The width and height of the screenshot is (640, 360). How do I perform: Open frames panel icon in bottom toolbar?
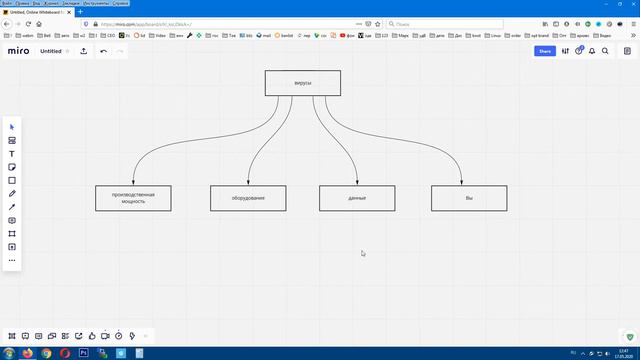[x=12, y=336]
